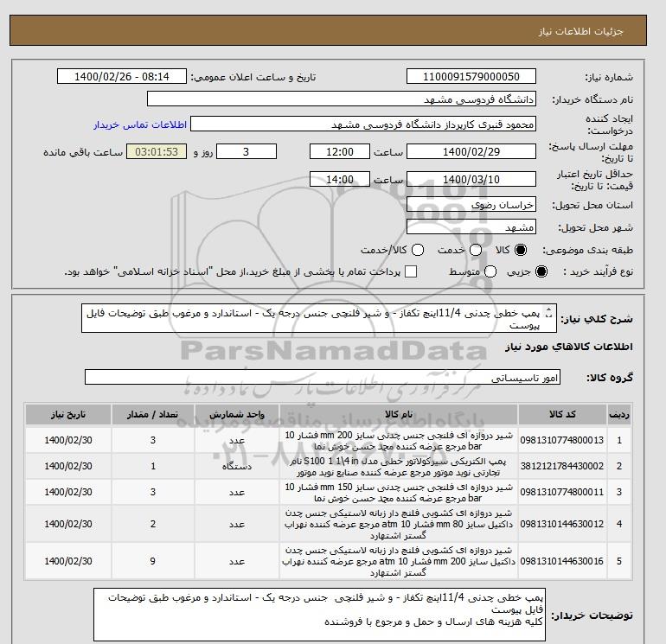666x644 pixels.
Task: Select the خدمت category radio button
Action: pyautogui.click(x=476, y=250)
